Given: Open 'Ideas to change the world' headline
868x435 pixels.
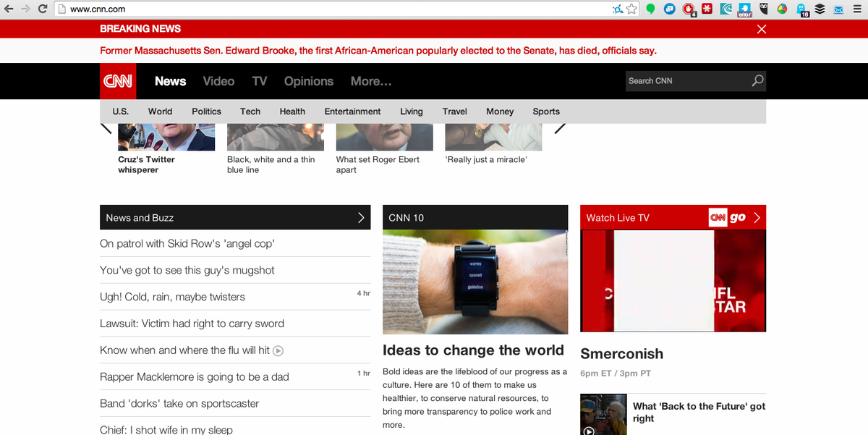Looking at the screenshot, I should [473, 350].
